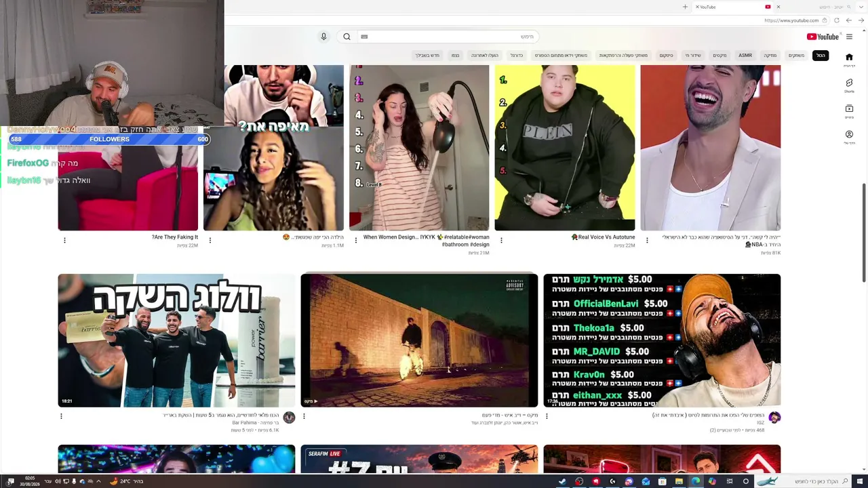Open Steam from the taskbar
This screenshot has height=488, width=868.
click(562, 482)
